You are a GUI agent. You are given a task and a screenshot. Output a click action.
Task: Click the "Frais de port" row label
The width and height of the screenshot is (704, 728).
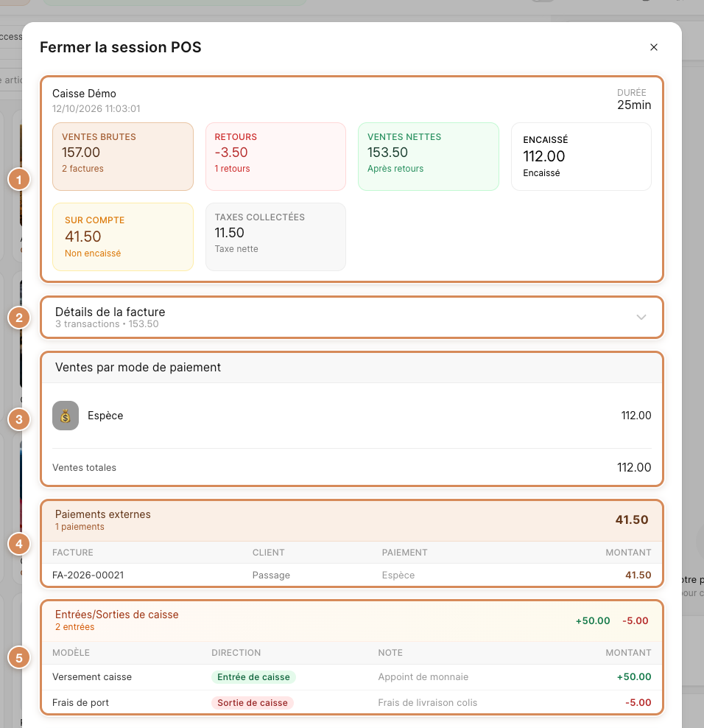point(81,703)
